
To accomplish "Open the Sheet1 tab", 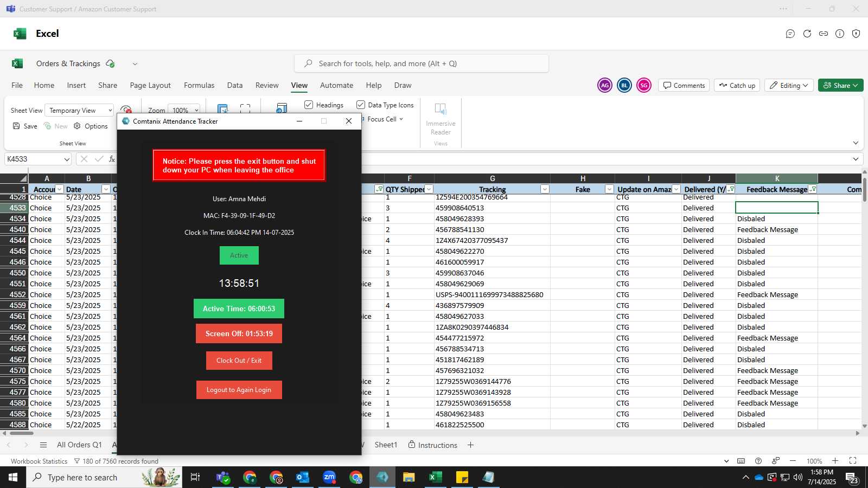I will 386,445.
